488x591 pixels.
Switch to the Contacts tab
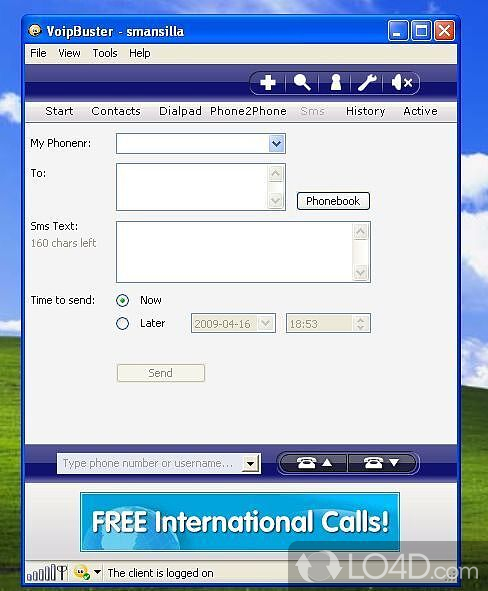[116, 111]
